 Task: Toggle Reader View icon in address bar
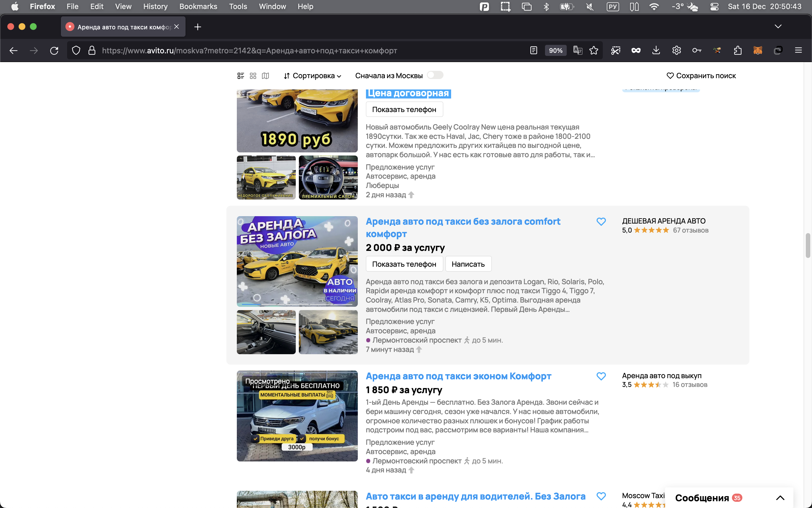coord(533,51)
